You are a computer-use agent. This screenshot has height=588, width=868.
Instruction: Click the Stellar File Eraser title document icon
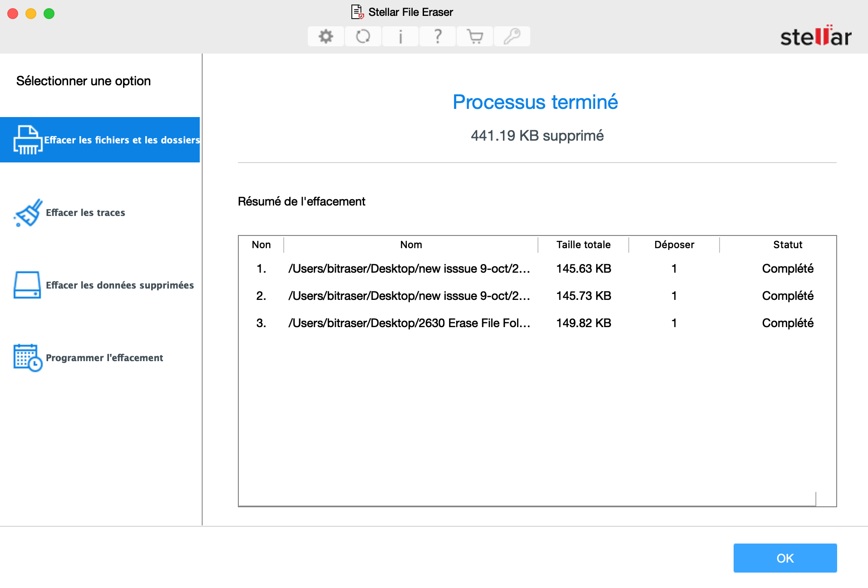point(357,12)
